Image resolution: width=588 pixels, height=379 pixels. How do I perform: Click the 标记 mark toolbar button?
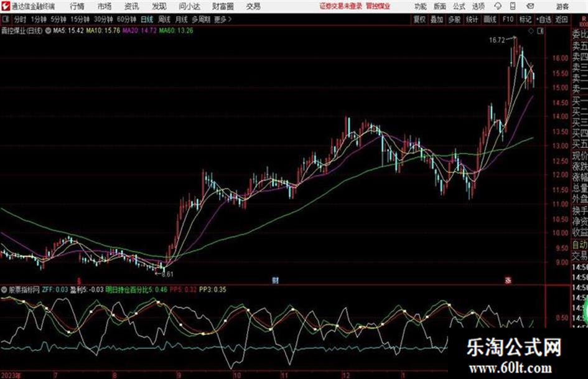[x=525, y=19]
